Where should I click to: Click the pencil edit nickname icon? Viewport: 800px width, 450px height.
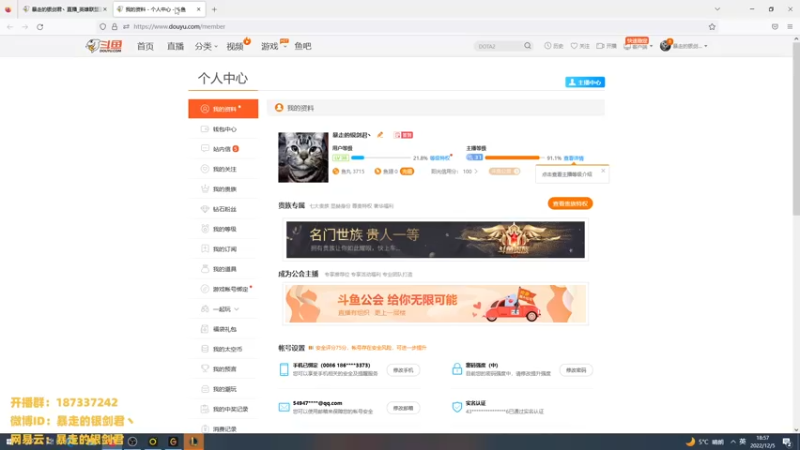point(380,135)
